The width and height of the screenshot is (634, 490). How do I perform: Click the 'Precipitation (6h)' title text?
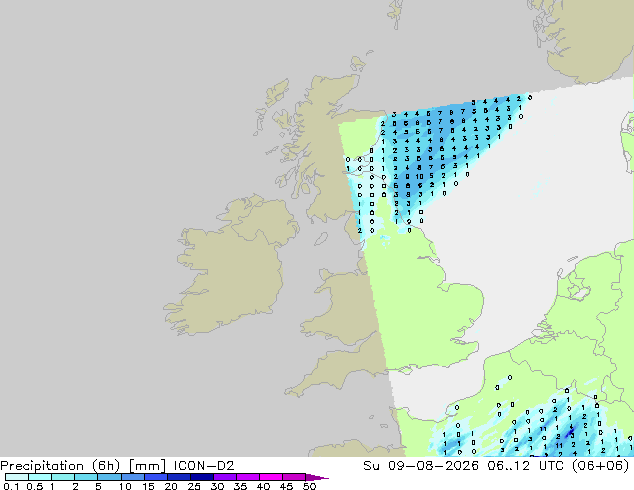coord(60,466)
